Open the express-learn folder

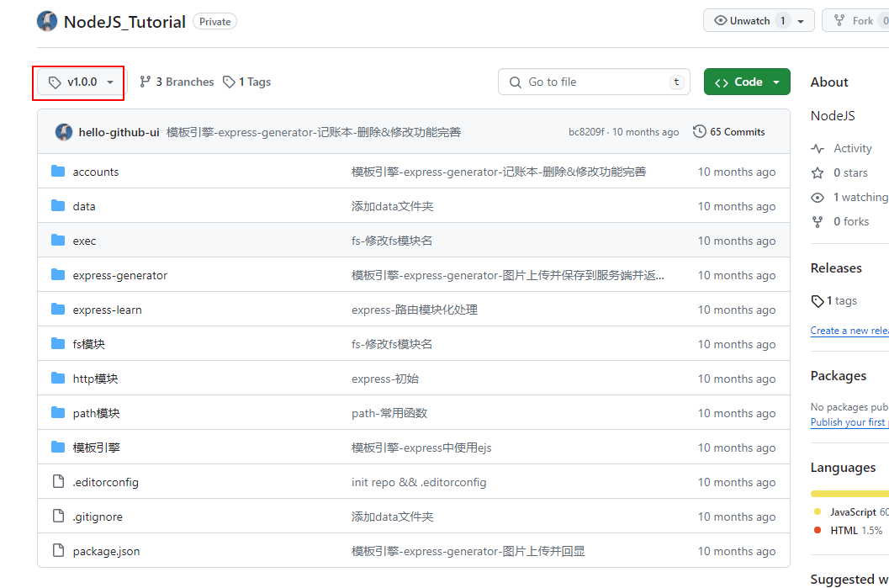107,310
